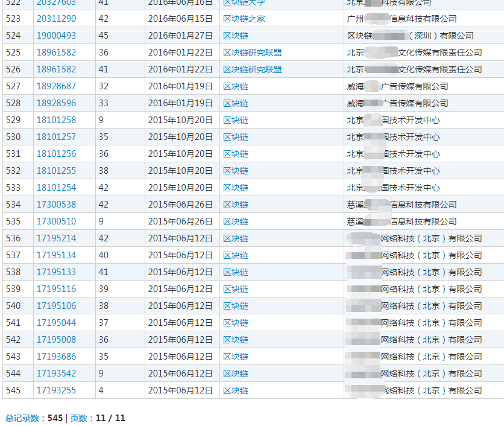Select registration number 18101256
Image resolution: width=504 pixels, height=426 pixels.
(x=52, y=153)
